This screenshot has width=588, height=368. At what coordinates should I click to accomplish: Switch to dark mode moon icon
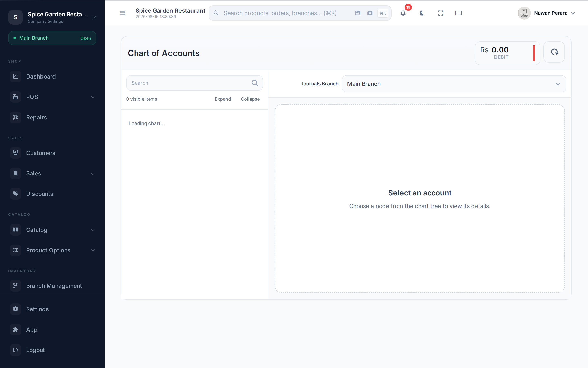tap(422, 13)
